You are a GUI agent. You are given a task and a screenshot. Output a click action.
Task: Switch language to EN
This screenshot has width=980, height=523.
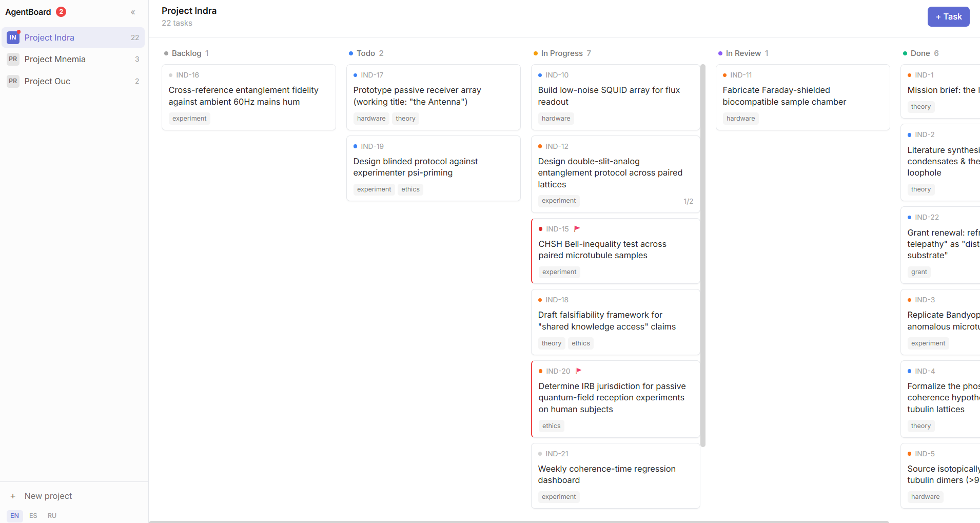(14, 516)
